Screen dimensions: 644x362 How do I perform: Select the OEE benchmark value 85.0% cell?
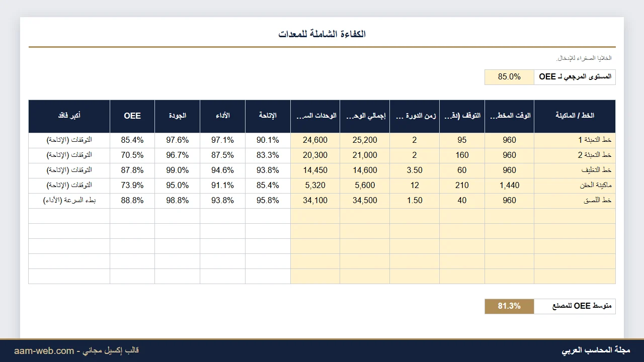click(509, 77)
